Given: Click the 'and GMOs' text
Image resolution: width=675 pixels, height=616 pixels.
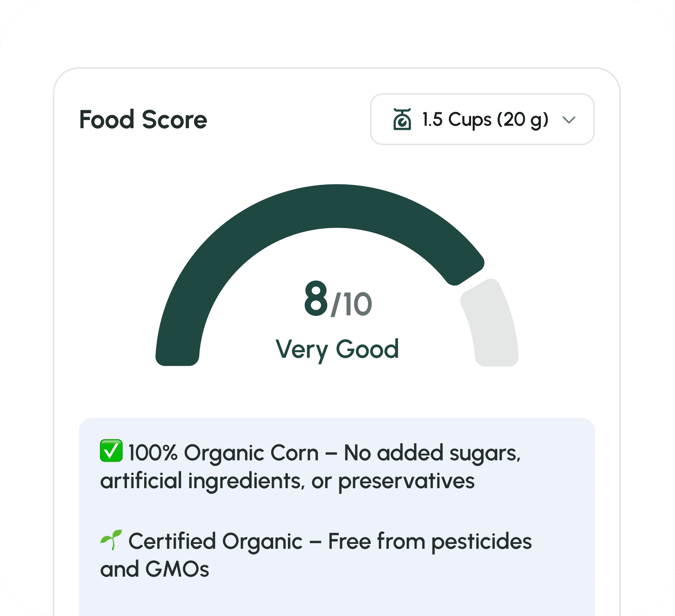Looking at the screenshot, I should pos(154,569).
